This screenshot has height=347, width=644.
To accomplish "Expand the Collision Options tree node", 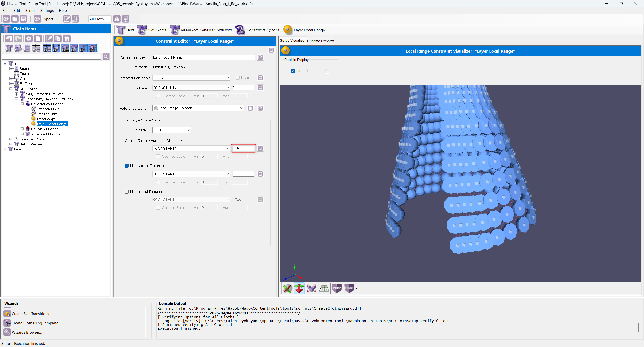I will (x=22, y=129).
